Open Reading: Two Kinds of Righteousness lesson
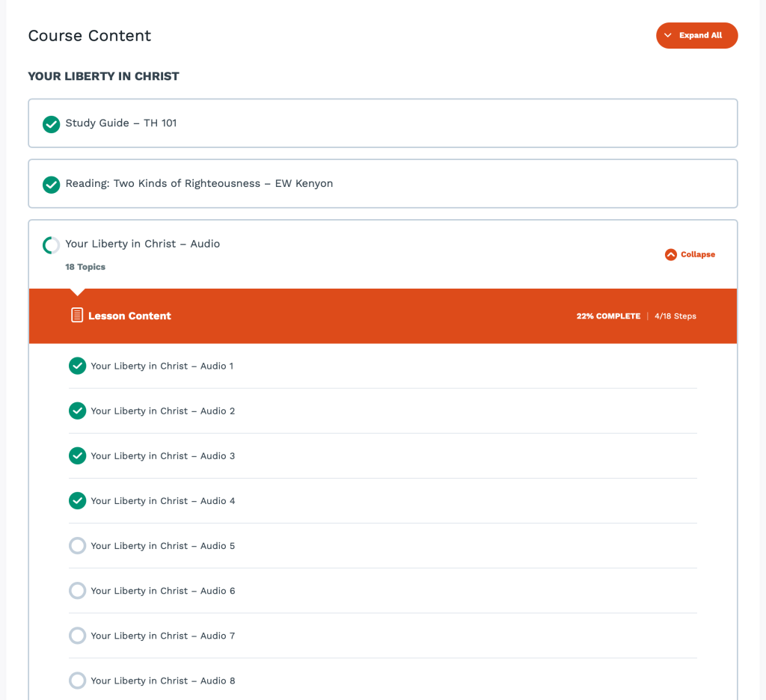The height and width of the screenshot is (700, 766). coord(199,183)
